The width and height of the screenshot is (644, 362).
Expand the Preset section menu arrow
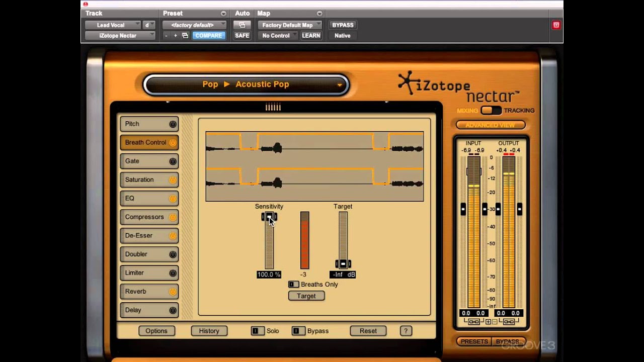[223, 14]
